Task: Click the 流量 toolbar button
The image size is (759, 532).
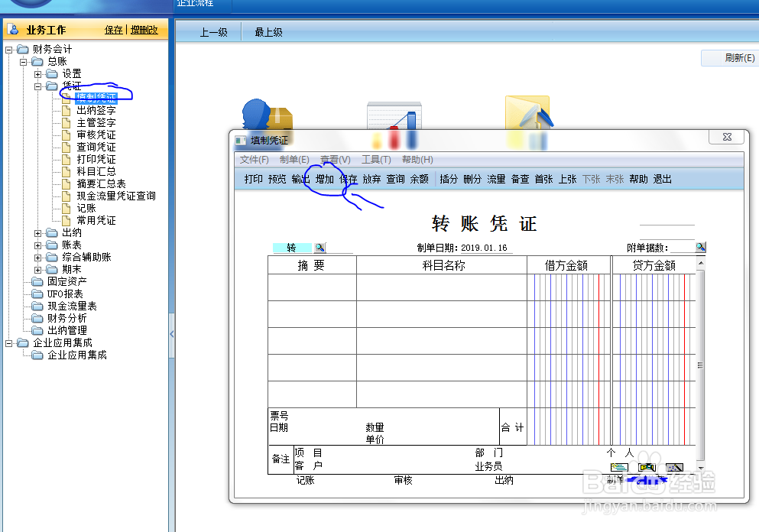Action: (496, 179)
